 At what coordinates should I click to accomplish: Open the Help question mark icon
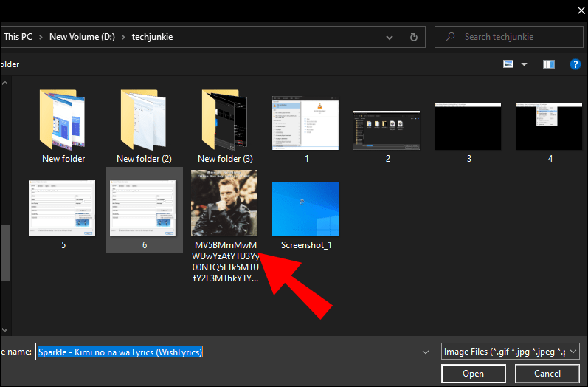pyautogui.click(x=575, y=64)
